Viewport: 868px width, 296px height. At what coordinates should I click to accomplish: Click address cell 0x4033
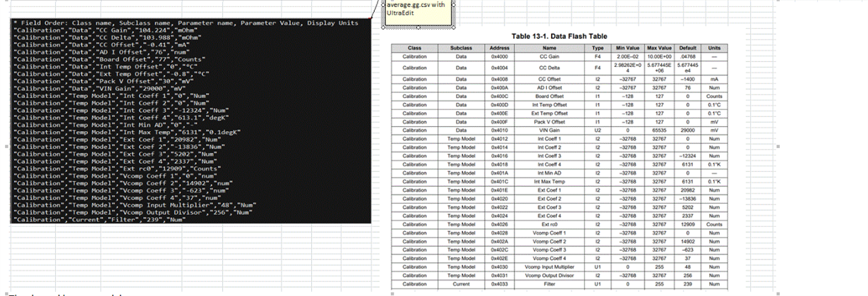pyautogui.click(x=499, y=284)
